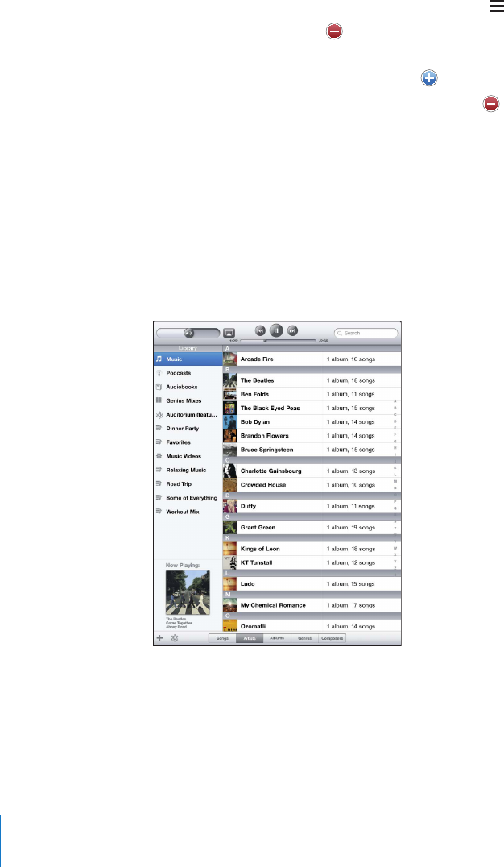Click the Favorites playlist icon
This screenshot has width=504, height=867.
pyautogui.click(x=159, y=442)
